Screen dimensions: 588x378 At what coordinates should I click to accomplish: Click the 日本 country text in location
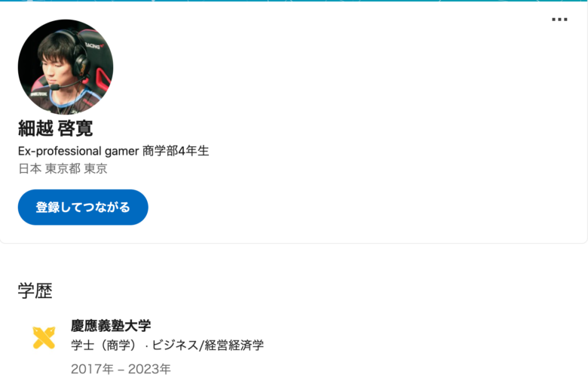coord(29,168)
